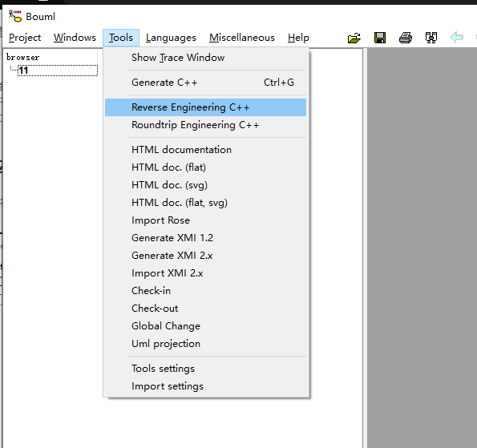
Task: Run Uml projection
Action: tap(206, 344)
